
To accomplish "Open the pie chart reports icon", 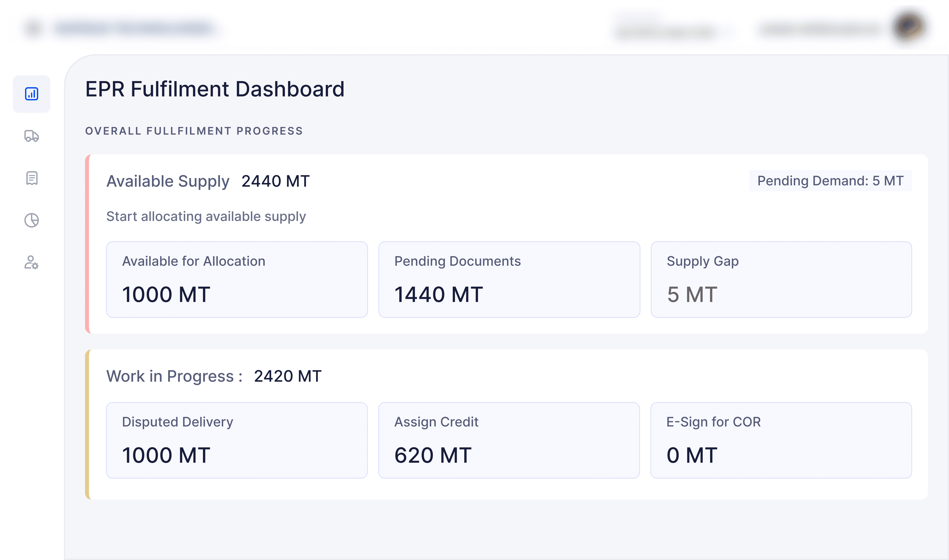I will tap(32, 220).
